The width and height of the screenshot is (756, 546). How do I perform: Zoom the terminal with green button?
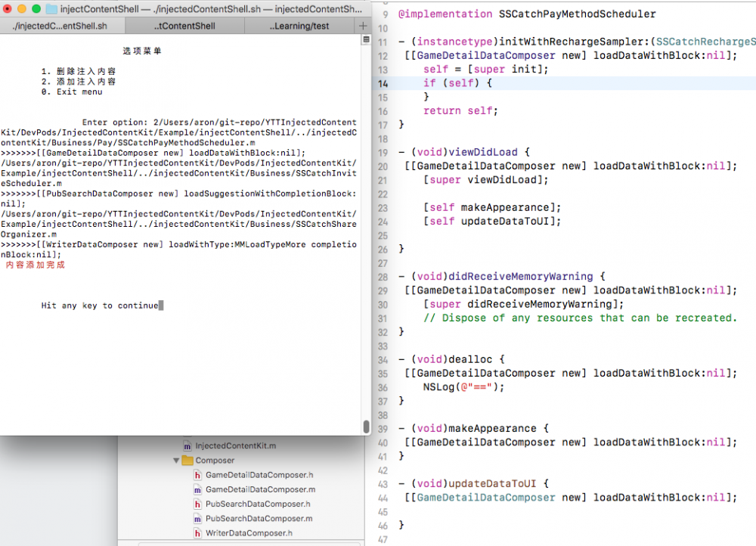tap(36, 8)
